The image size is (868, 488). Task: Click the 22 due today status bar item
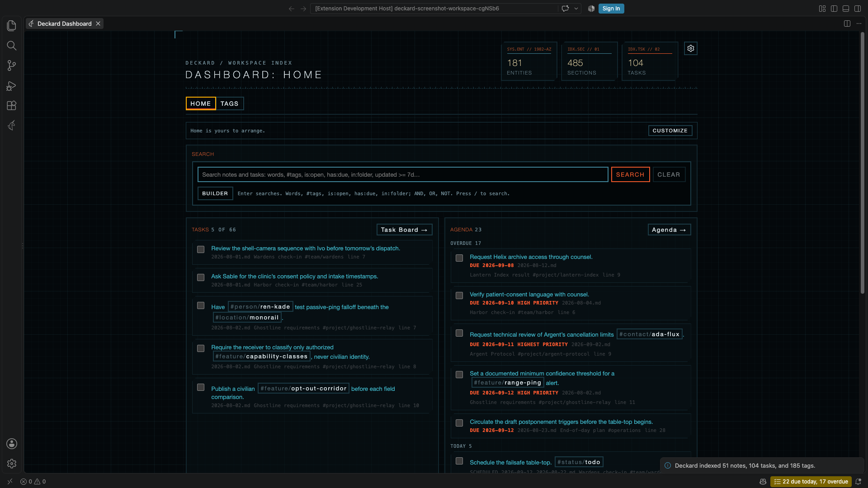click(811, 482)
